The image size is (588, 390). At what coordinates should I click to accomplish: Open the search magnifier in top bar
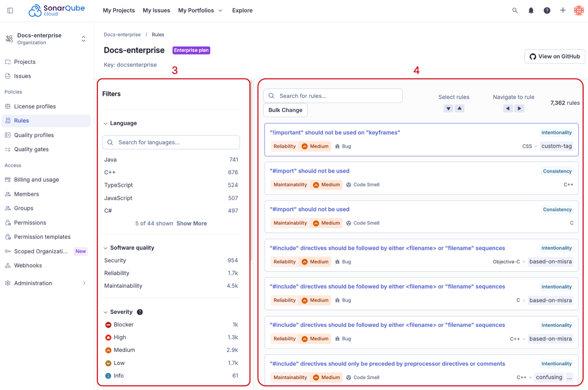[x=515, y=11]
